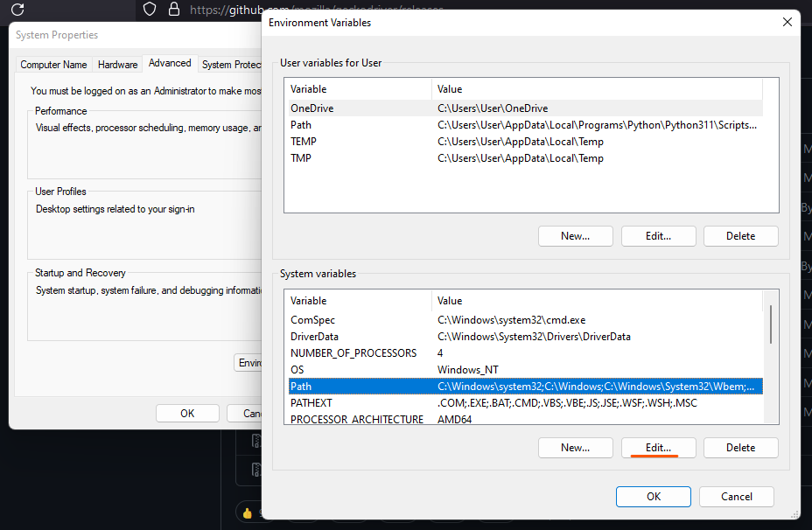Click the tracking protection shield icon
Image resolution: width=812 pixels, height=530 pixels.
click(150, 10)
